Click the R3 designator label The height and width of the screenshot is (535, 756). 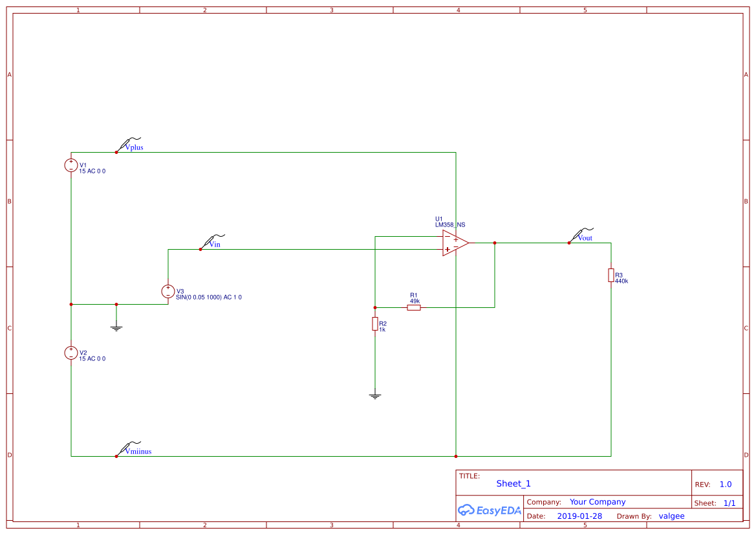pyautogui.click(x=619, y=276)
